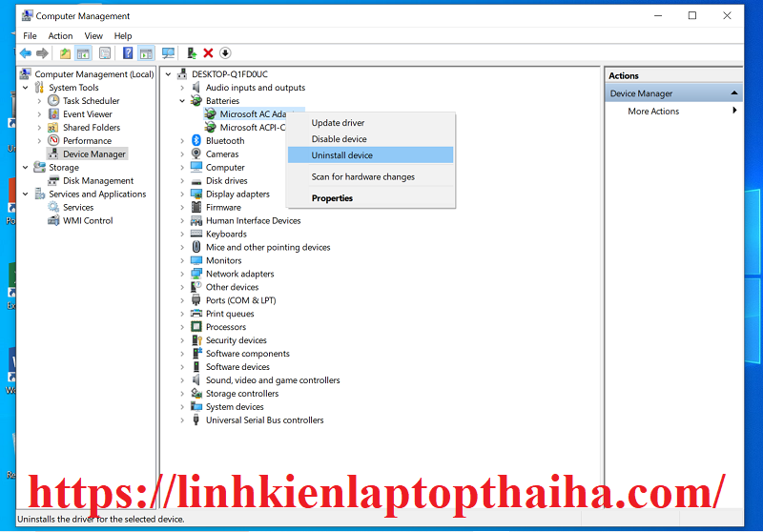Click the Bluetooth icon in device tree

[x=196, y=141]
